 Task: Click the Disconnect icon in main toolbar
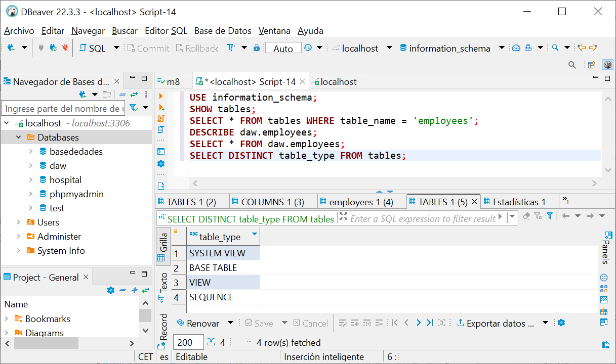(x=65, y=48)
